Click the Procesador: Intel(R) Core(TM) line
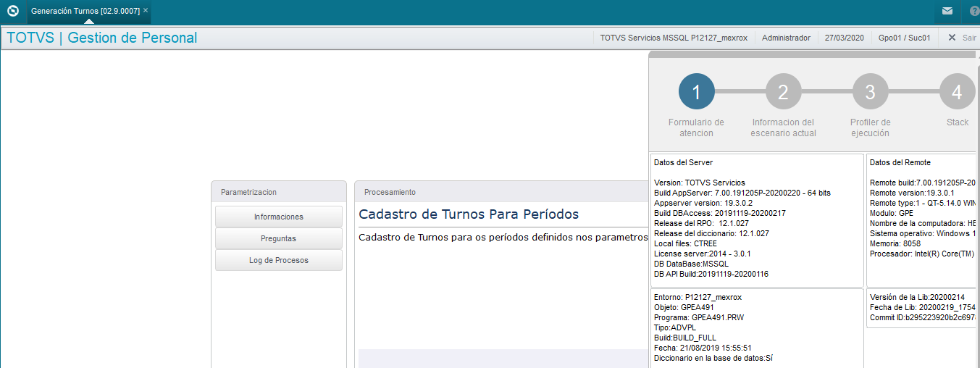 [x=923, y=254]
